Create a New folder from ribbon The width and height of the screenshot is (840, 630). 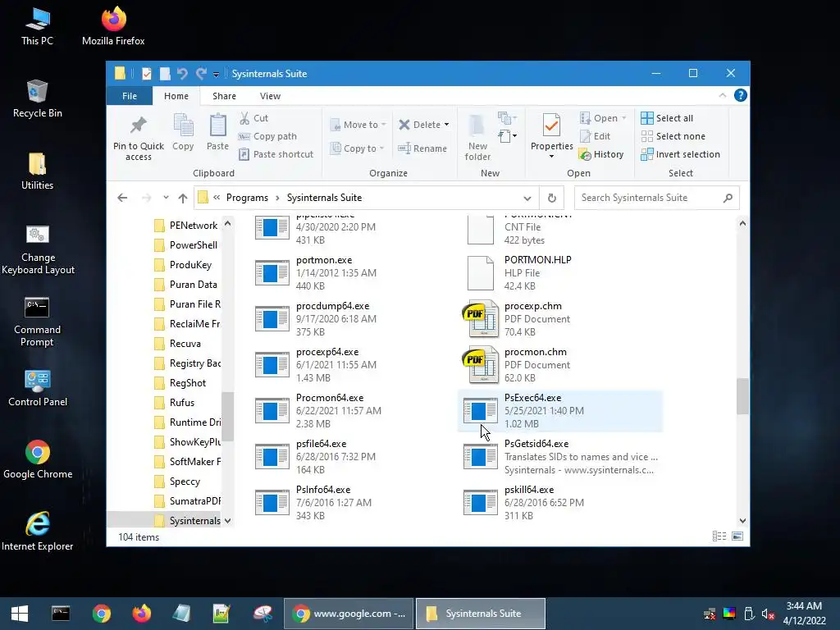477,137
